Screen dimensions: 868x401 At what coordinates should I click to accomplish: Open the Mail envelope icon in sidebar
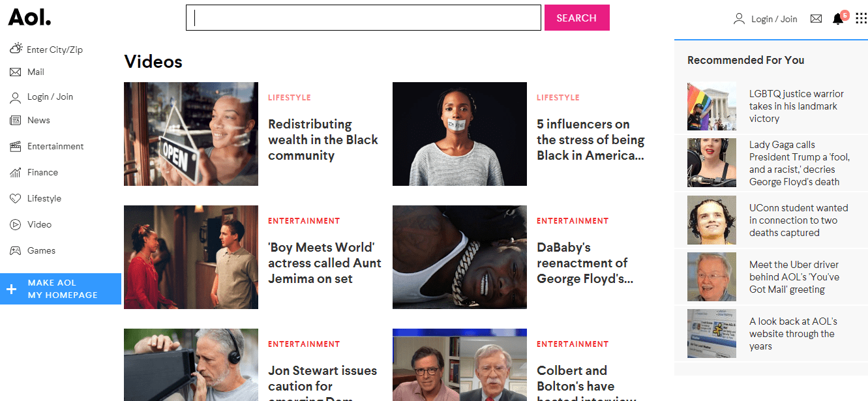(16, 72)
